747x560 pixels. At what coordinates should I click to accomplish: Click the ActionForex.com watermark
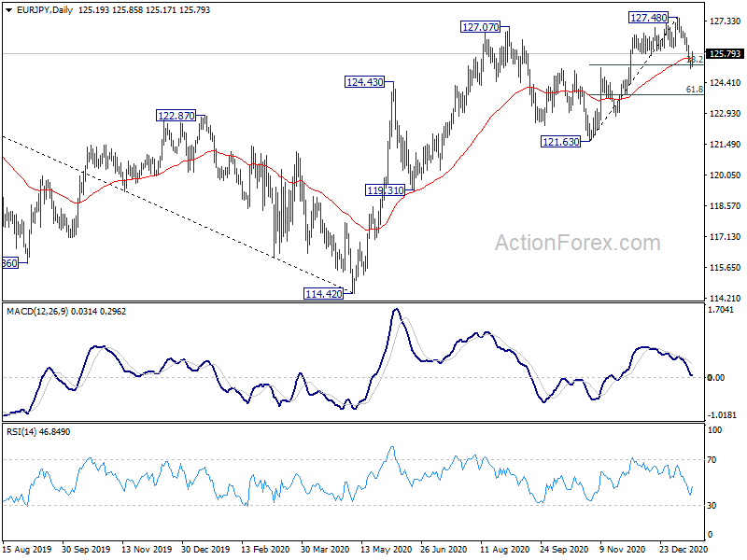577,243
